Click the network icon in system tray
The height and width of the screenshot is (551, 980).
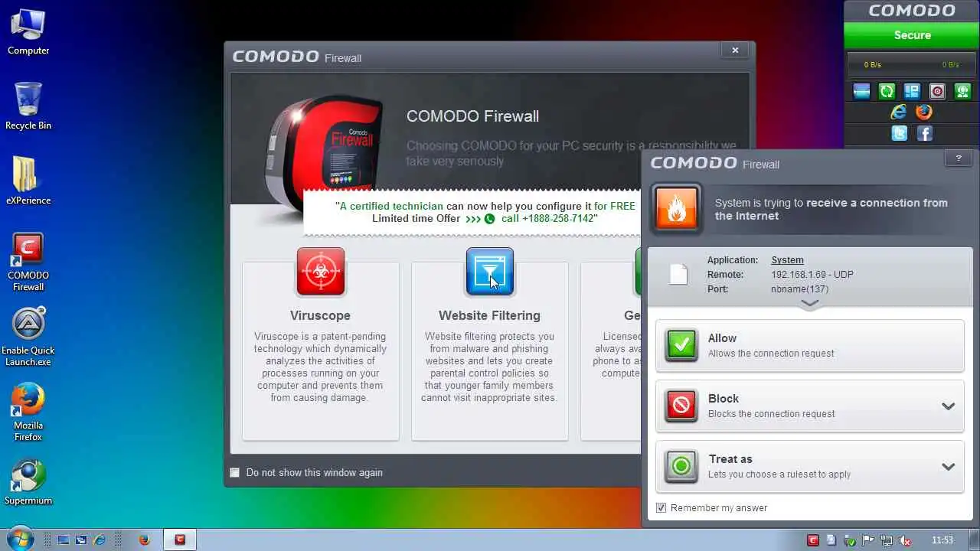click(887, 540)
